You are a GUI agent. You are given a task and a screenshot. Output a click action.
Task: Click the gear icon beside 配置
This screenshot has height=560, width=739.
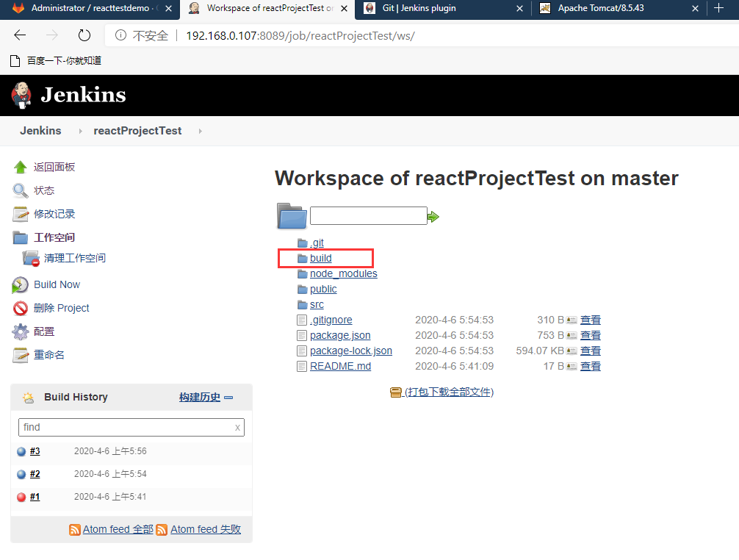[21, 332]
